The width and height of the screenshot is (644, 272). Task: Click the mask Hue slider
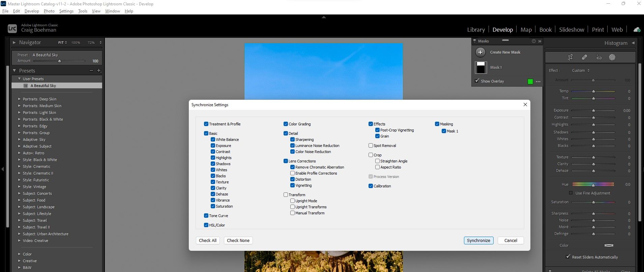point(593,184)
